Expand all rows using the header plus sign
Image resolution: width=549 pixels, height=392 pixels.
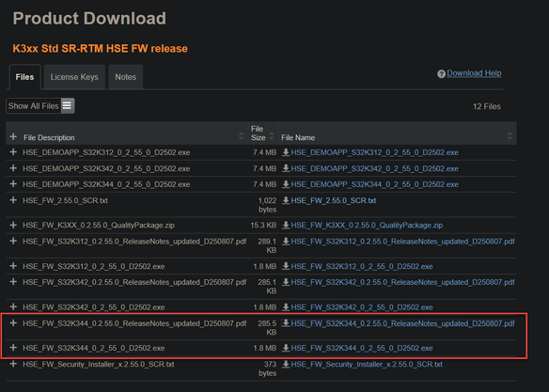click(x=13, y=136)
